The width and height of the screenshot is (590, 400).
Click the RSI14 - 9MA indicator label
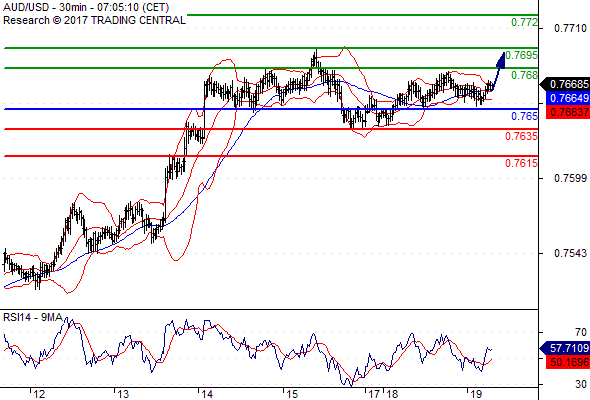coord(33,318)
